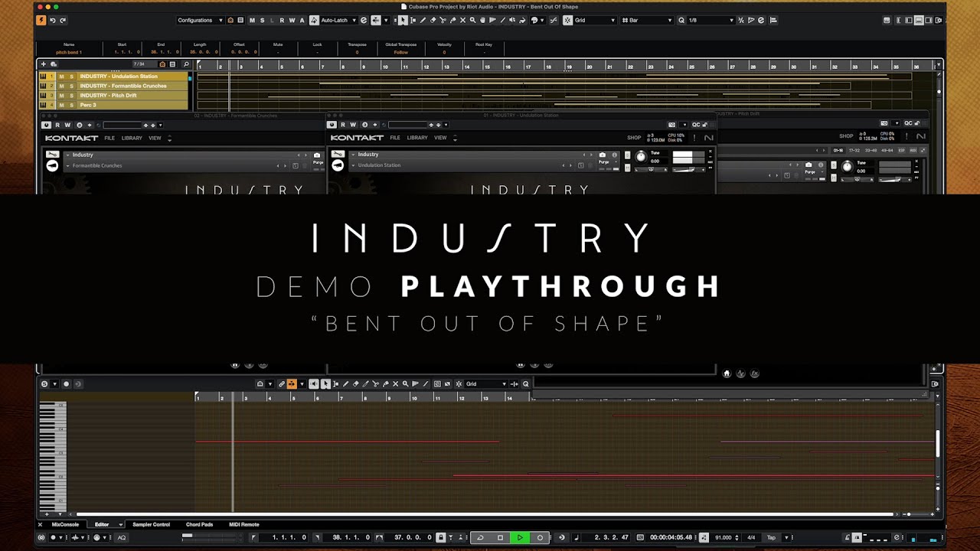Screen dimensions: 980x551
Task: Mute the INDUSTRY - Formantible Crunches track
Action: pos(61,86)
